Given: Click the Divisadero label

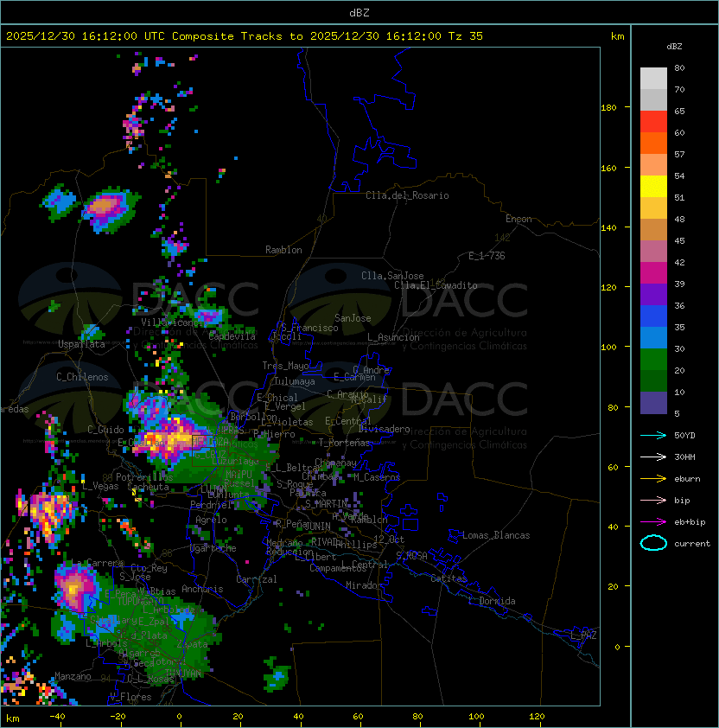Looking at the screenshot, I should (x=385, y=429).
